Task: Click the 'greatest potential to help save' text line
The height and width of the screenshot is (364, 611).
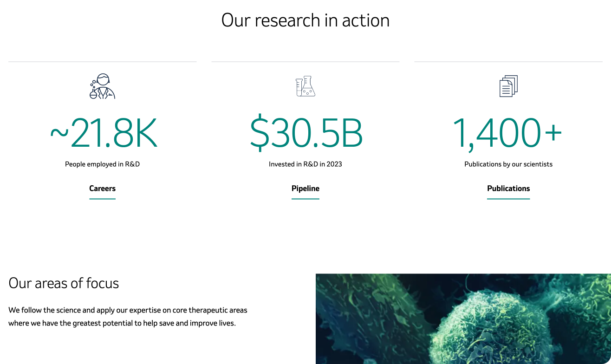Action: pos(122,323)
